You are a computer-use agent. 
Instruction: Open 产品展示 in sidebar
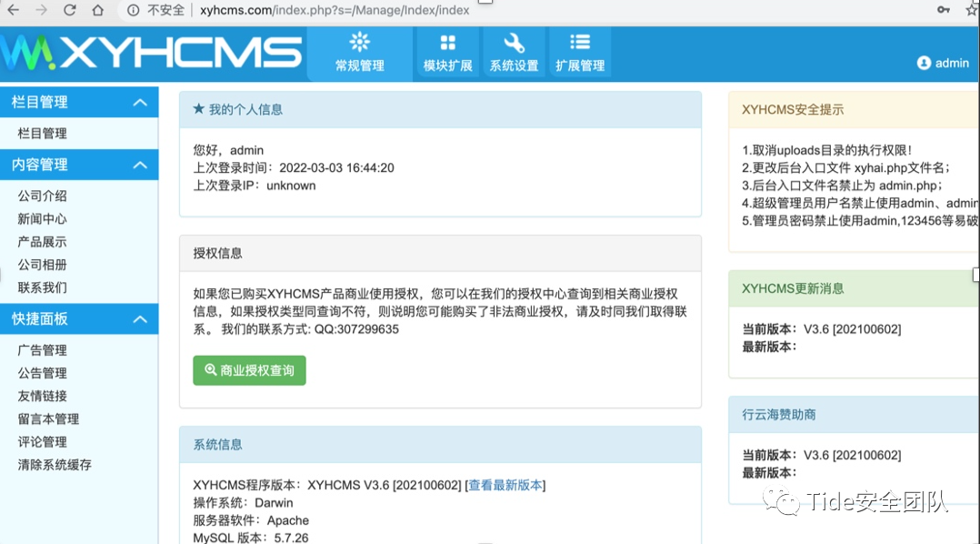click(43, 242)
